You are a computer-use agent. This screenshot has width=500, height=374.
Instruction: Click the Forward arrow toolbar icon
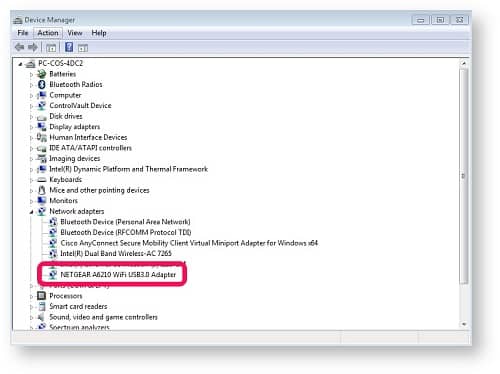pyautogui.click(x=33, y=47)
